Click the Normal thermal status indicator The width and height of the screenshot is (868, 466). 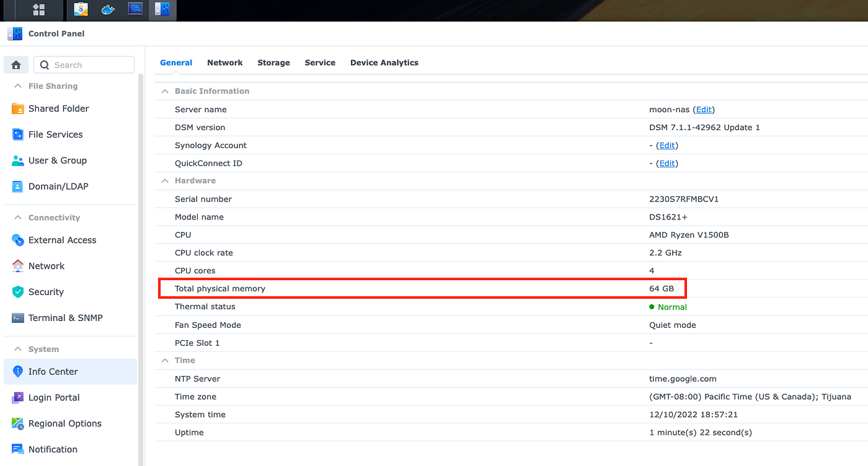[x=668, y=307]
